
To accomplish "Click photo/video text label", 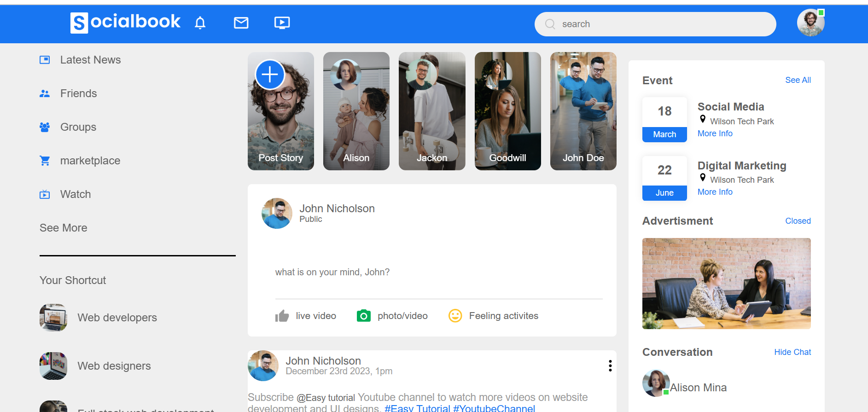I will 402,316.
